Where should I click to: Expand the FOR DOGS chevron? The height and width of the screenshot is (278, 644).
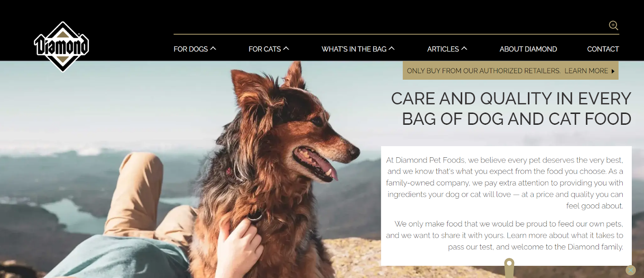coord(213,48)
